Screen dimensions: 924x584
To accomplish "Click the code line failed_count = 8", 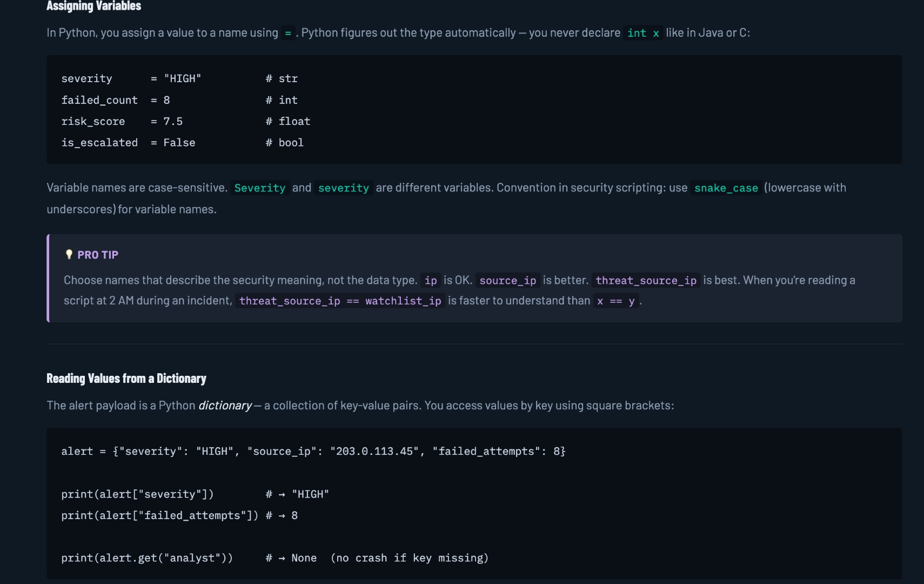I will pyautogui.click(x=116, y=100).
